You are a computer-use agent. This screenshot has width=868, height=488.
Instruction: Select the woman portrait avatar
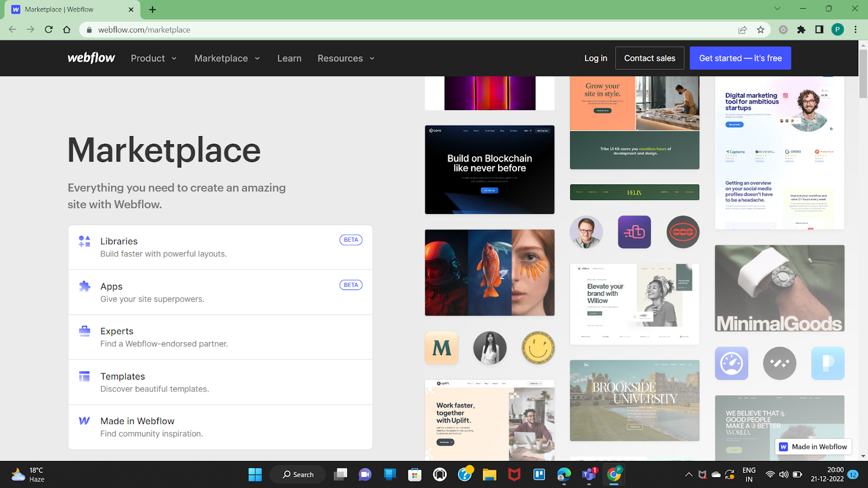[490, 348]
